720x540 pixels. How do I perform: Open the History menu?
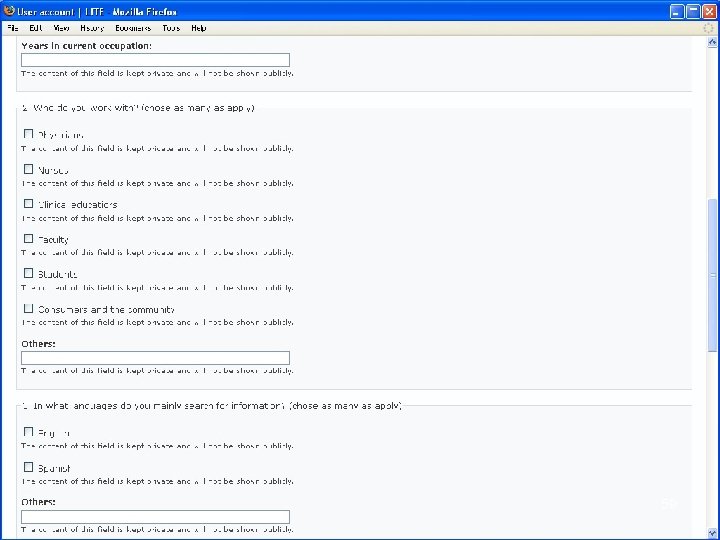pos(92,28)
